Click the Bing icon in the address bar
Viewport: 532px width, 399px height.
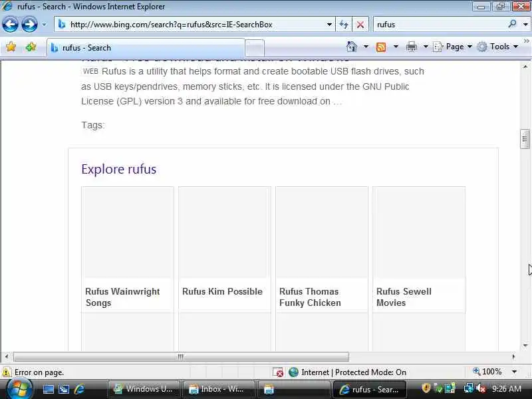coord(62,25)
